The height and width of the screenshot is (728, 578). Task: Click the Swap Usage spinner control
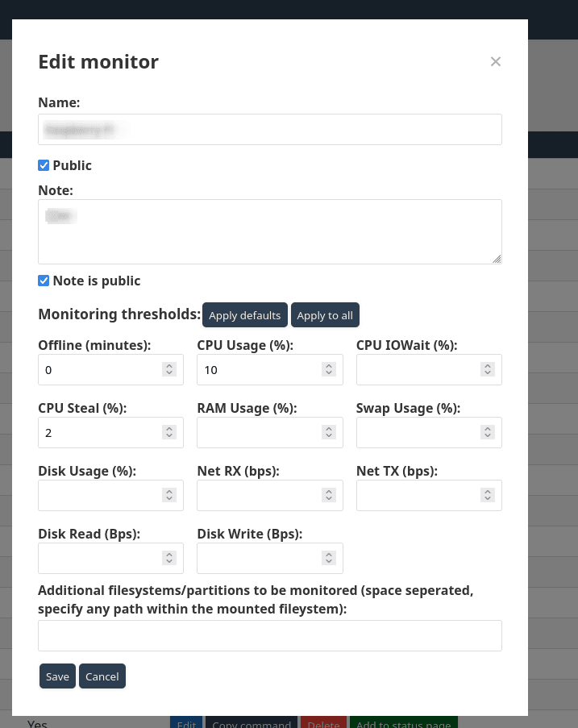488,432
